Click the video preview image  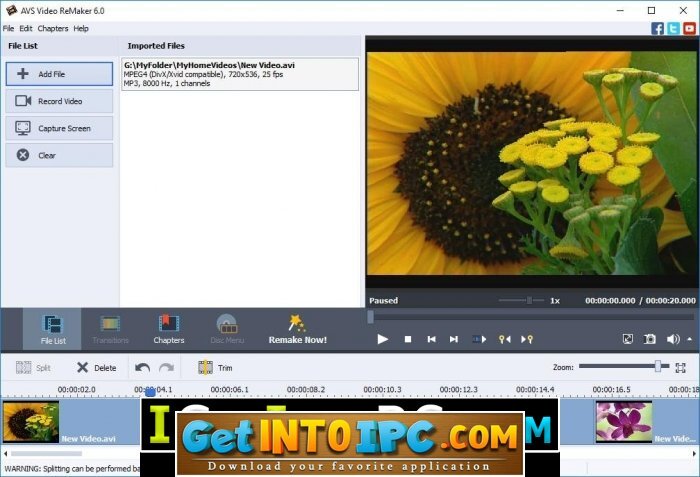531,163
